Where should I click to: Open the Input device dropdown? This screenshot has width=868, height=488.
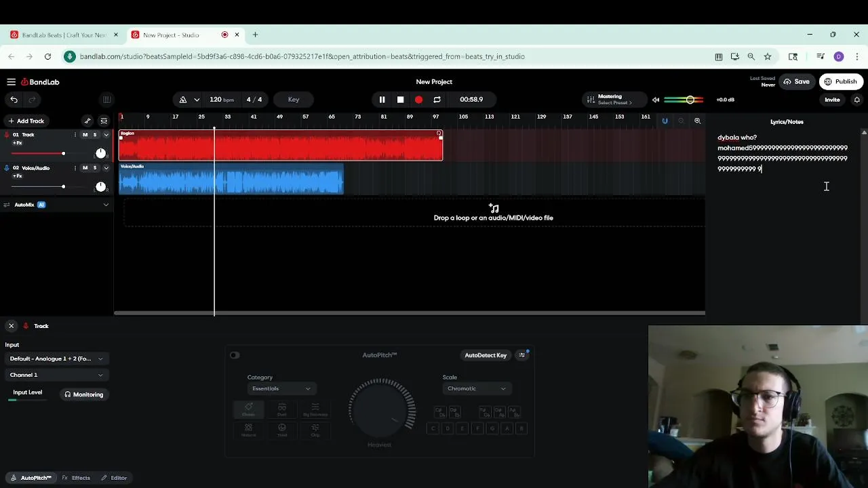pyautogui.click(x=56, y=359)
